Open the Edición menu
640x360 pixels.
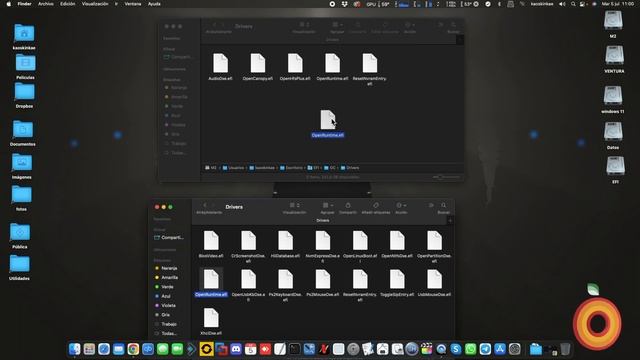click(x=68, y=4)
